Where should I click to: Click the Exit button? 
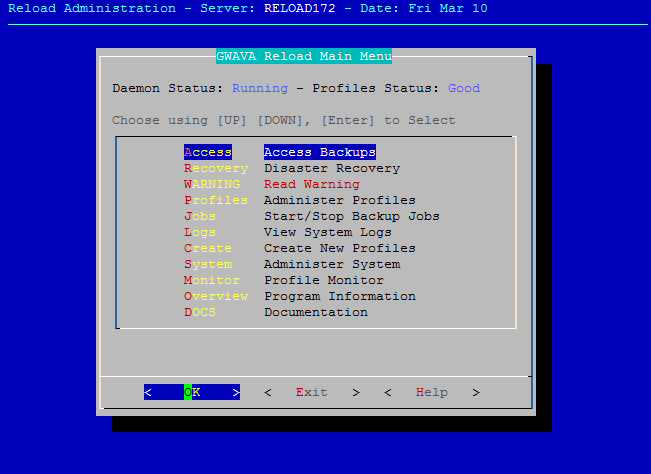pyautogui.click(x=312, y=392)
